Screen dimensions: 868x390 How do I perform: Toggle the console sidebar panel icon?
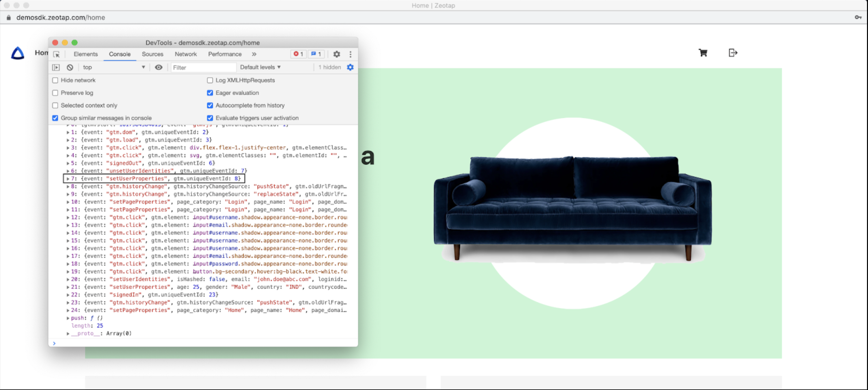pos(56,67)
